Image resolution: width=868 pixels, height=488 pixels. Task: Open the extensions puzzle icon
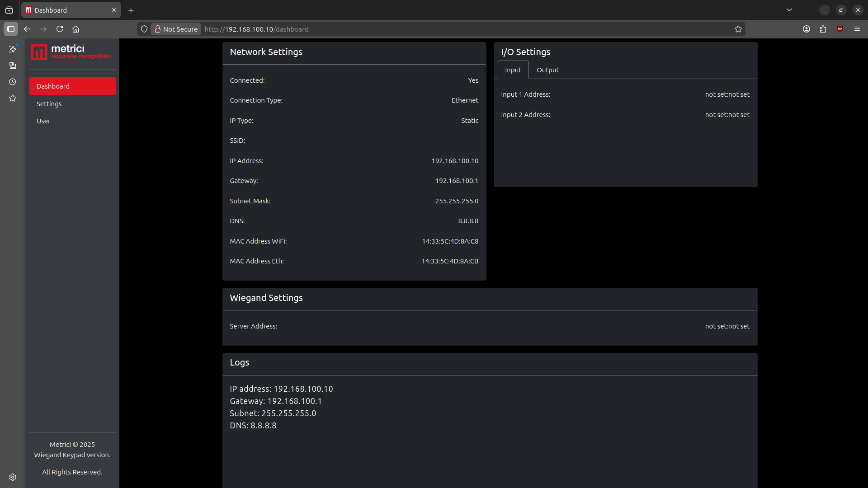point(823,29)
